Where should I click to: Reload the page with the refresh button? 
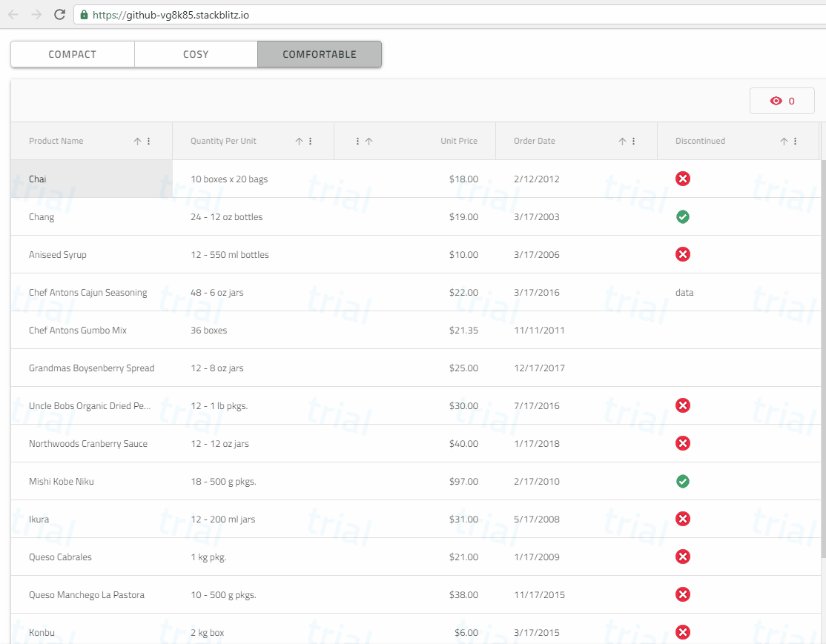[59, 13]
